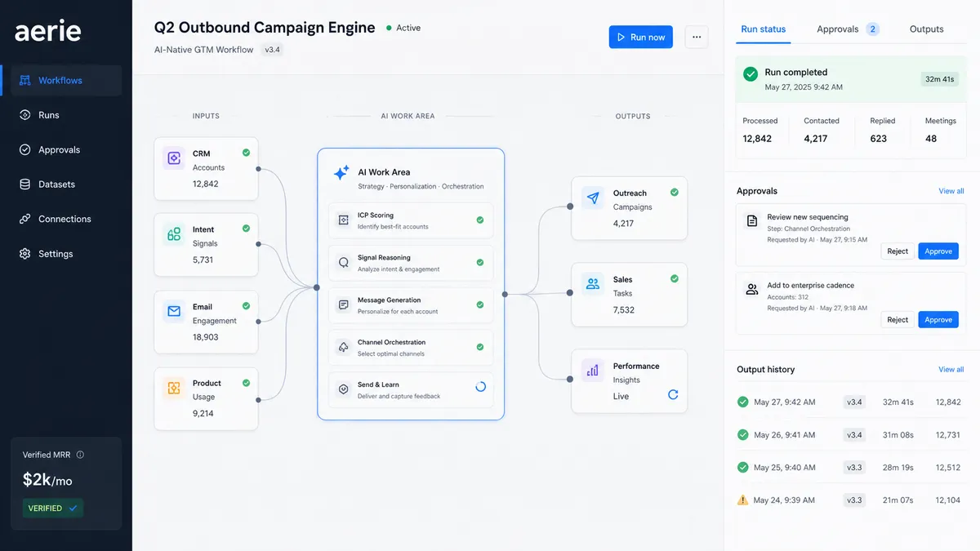Screen dimensions: 980x551
Task: Click the Run completed green check icon
Action: tap(750, 74)
